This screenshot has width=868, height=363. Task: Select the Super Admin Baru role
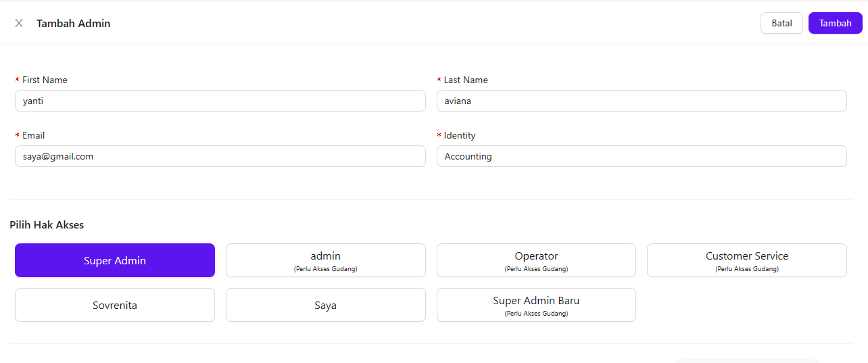(536, 305)
